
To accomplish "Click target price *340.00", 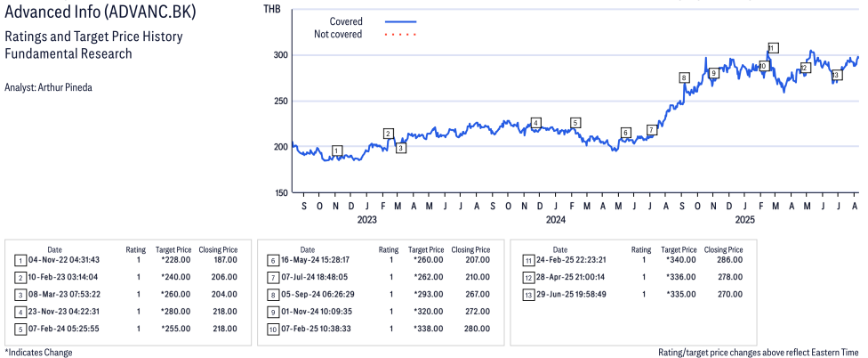I will tap(681, 259).
